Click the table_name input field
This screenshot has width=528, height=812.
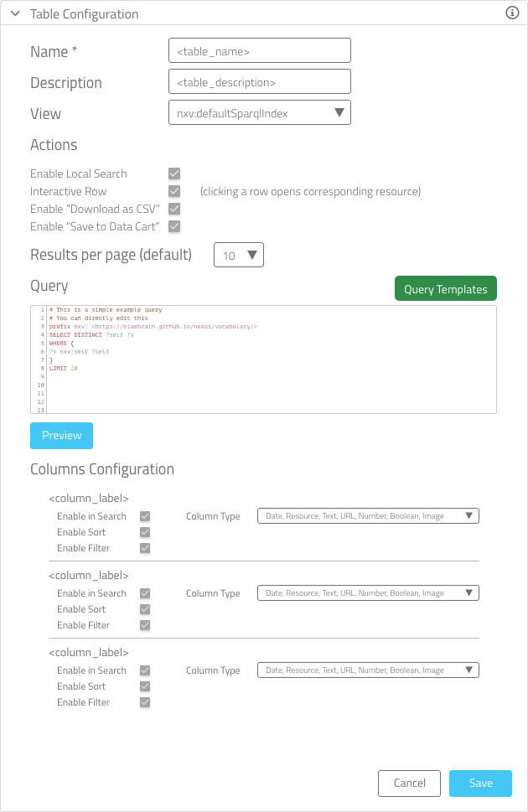pos(260,50)
